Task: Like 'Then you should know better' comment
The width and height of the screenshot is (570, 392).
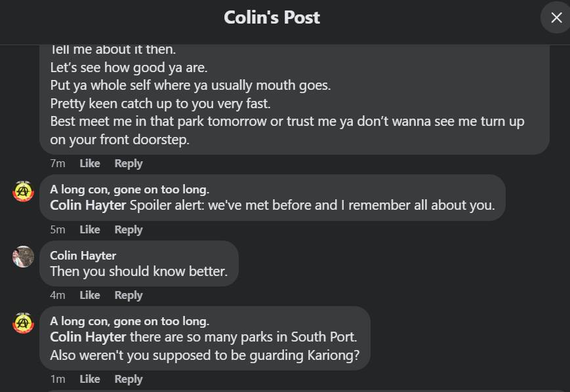Action: point(90,295)
